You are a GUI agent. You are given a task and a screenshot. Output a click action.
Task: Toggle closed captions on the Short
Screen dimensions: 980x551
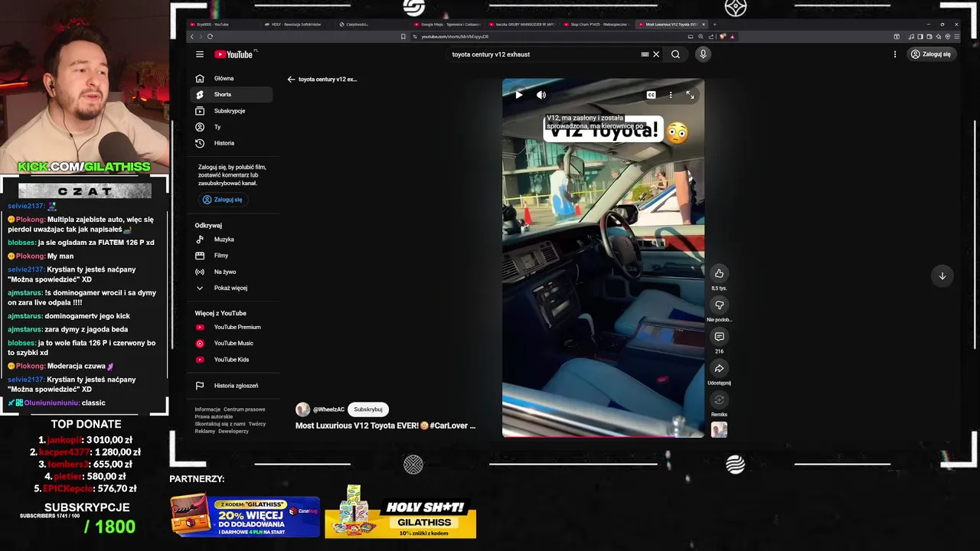point(651,95)
